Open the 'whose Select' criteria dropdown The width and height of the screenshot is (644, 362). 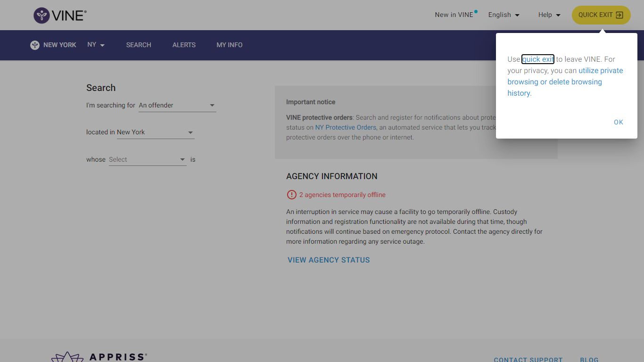pos(148,160)
